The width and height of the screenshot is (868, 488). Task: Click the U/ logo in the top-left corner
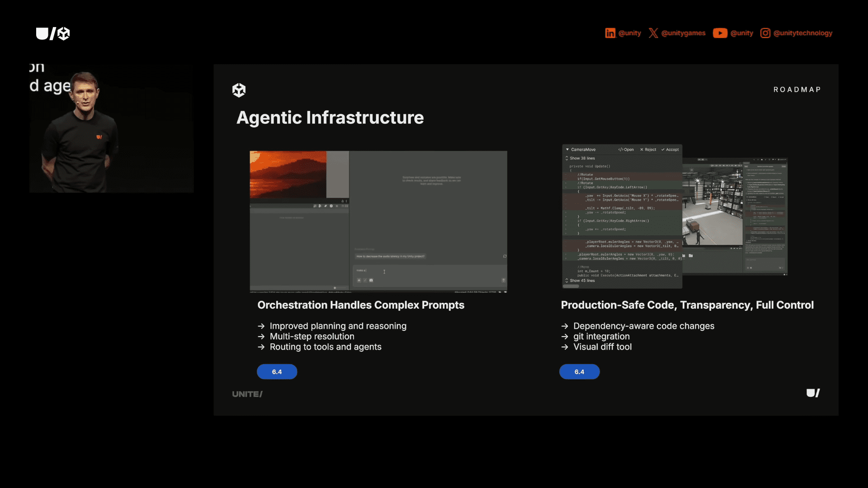coord(52,33)
